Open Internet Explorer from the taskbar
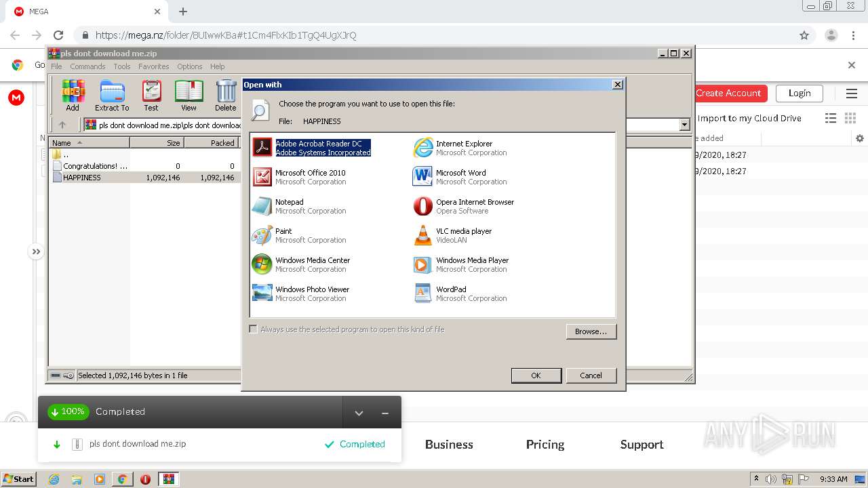 tap(54, 479)
